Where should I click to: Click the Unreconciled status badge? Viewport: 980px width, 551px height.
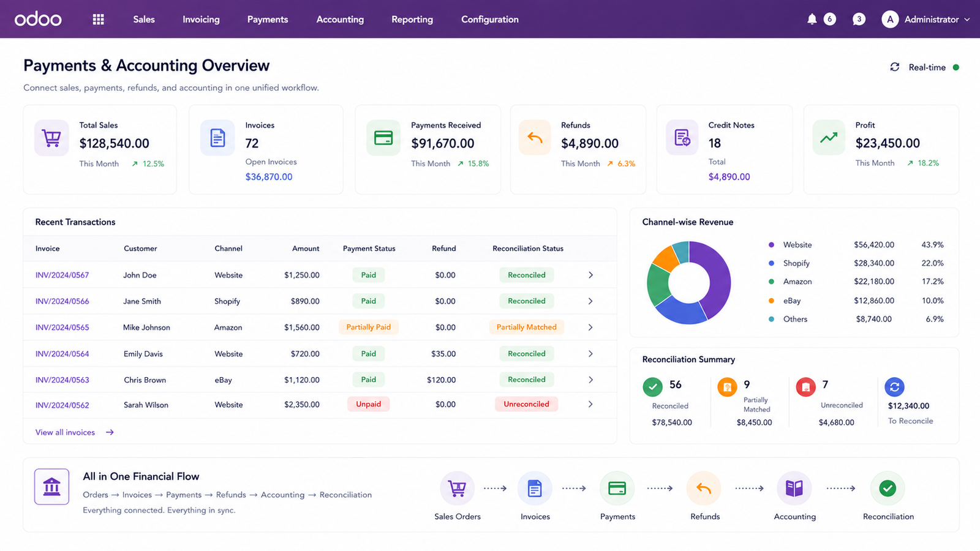526,404
